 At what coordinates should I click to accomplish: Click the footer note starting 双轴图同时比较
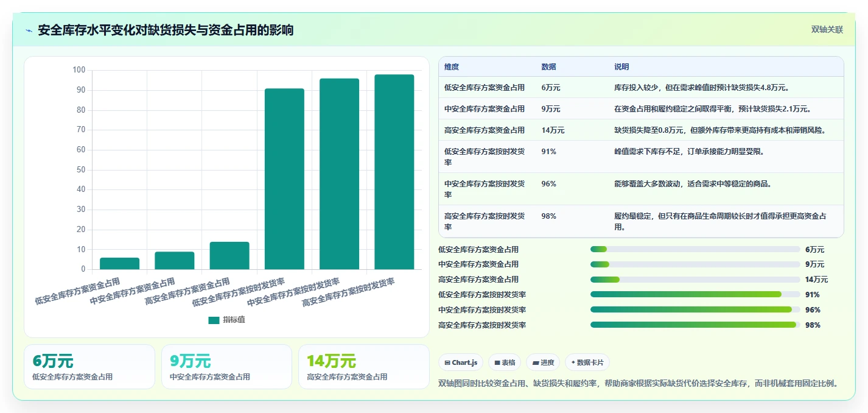pyautogui.click(x=639, y=384)
